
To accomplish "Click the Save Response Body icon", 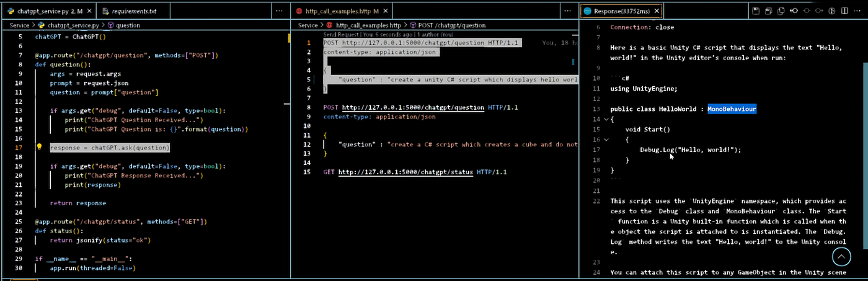I will [x=768, y=11].
